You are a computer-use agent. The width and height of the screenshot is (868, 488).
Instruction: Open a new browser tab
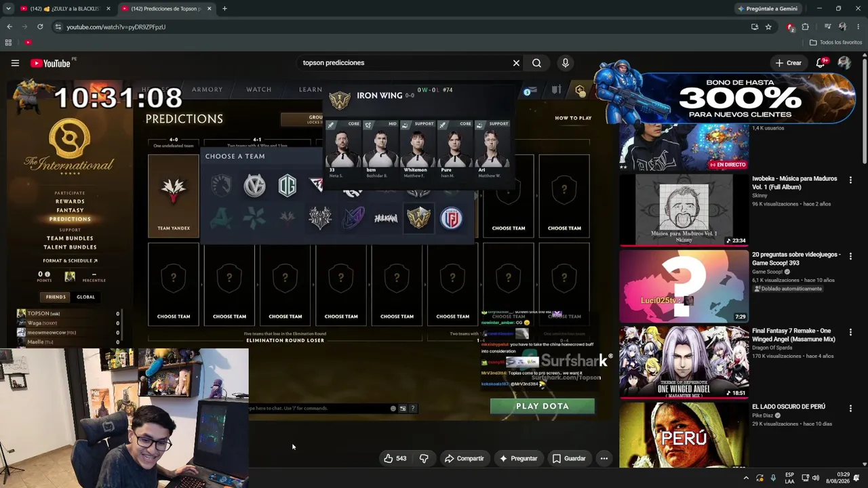point(224,9)
